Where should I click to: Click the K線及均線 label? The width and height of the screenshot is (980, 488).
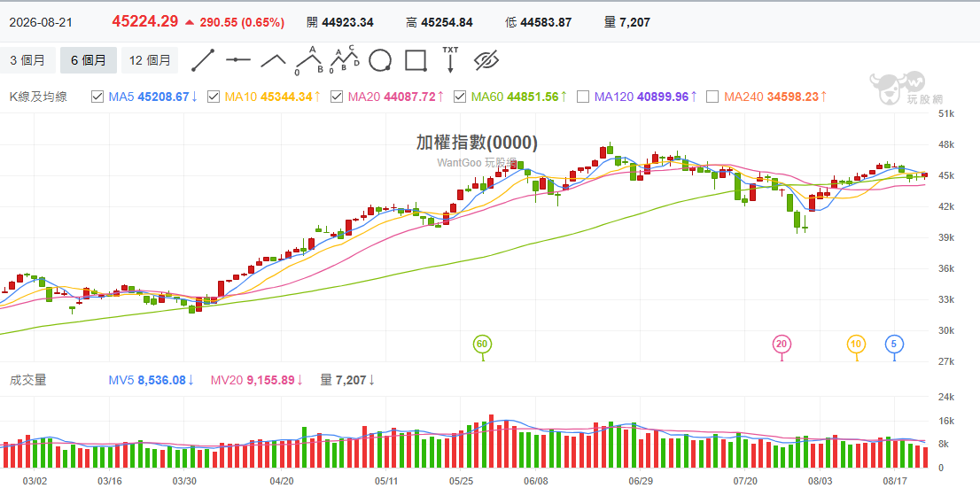point(38,97)
